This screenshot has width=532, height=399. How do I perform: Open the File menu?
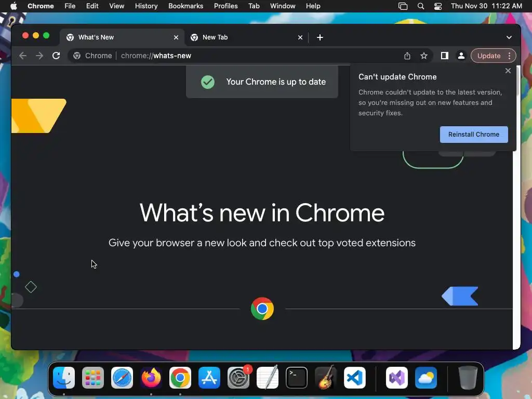pos(70,6)
